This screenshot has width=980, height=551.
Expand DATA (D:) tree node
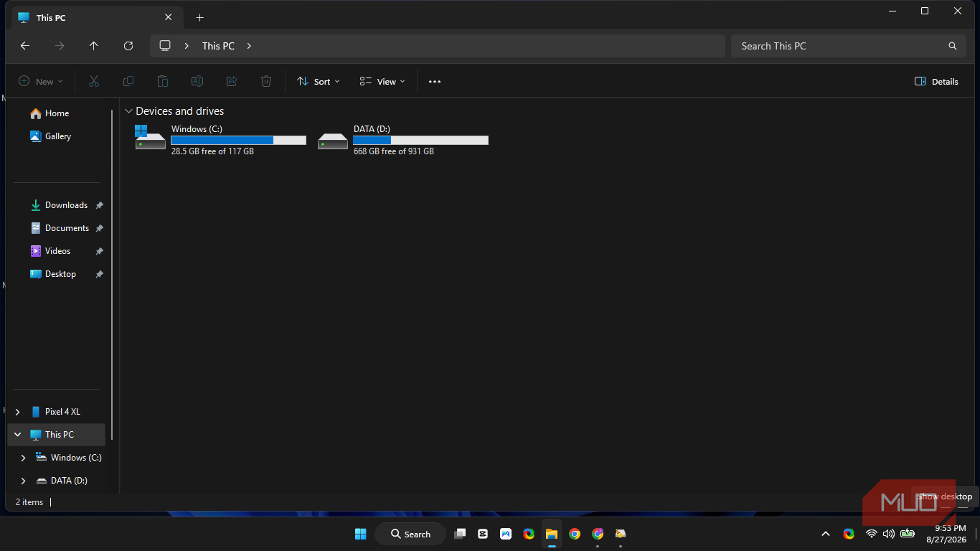click(24, 481)
